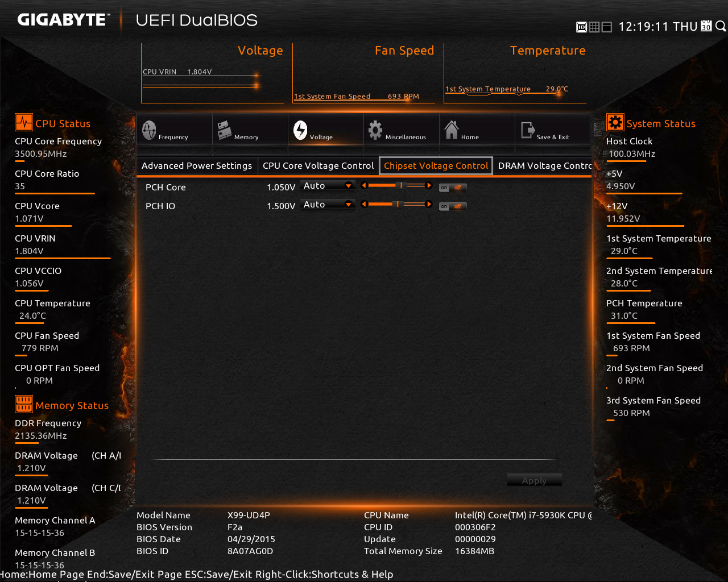This screenshot has height=582, width=728.
Task: Go to the Home house icon
Action: point(452,130)
